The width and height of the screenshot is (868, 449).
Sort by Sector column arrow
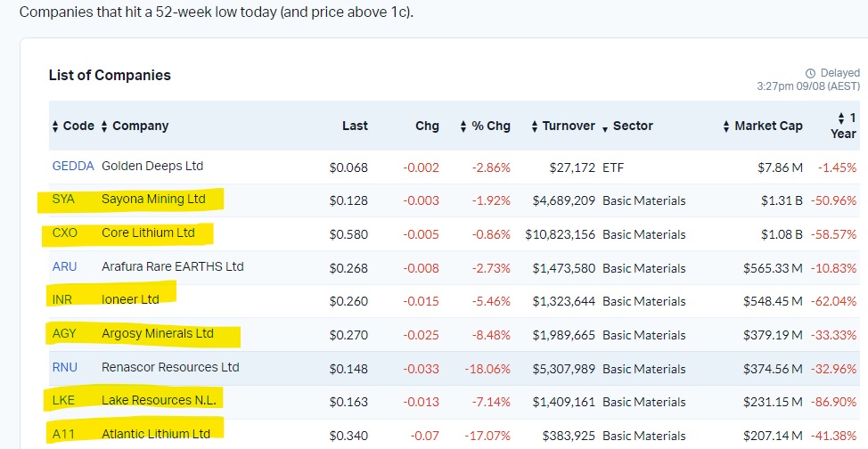coord(605,128)
